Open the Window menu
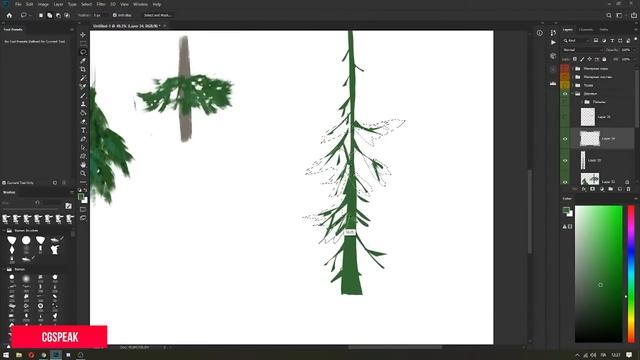Screen dimensions: 640x360 (x=140, y=4)
